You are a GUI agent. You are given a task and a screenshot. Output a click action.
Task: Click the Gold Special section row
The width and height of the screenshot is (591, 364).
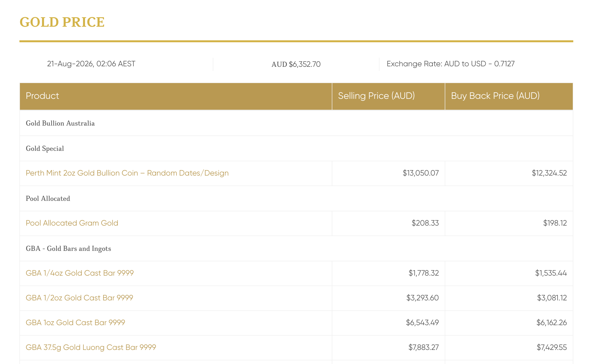pyautogui.click(x=296, y=149)
